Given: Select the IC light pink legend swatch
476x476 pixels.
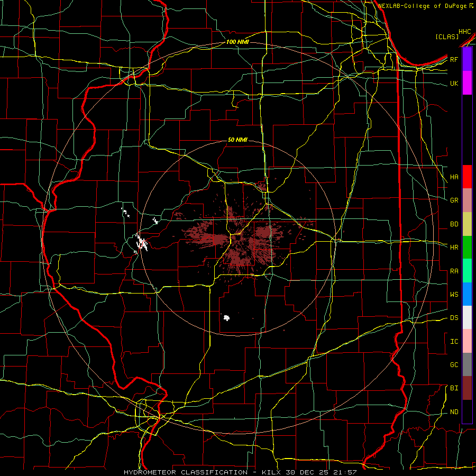Looking at the screenshot, I should point(467,341).
